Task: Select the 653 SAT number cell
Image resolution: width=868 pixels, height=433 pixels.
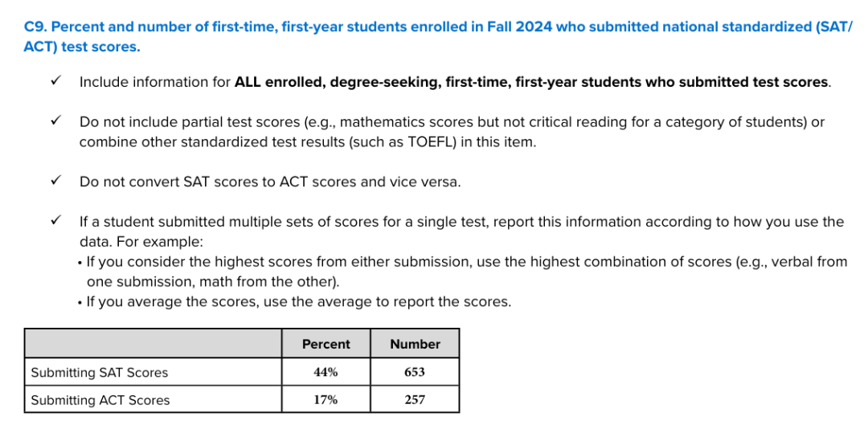Action: tap(415, 372)
